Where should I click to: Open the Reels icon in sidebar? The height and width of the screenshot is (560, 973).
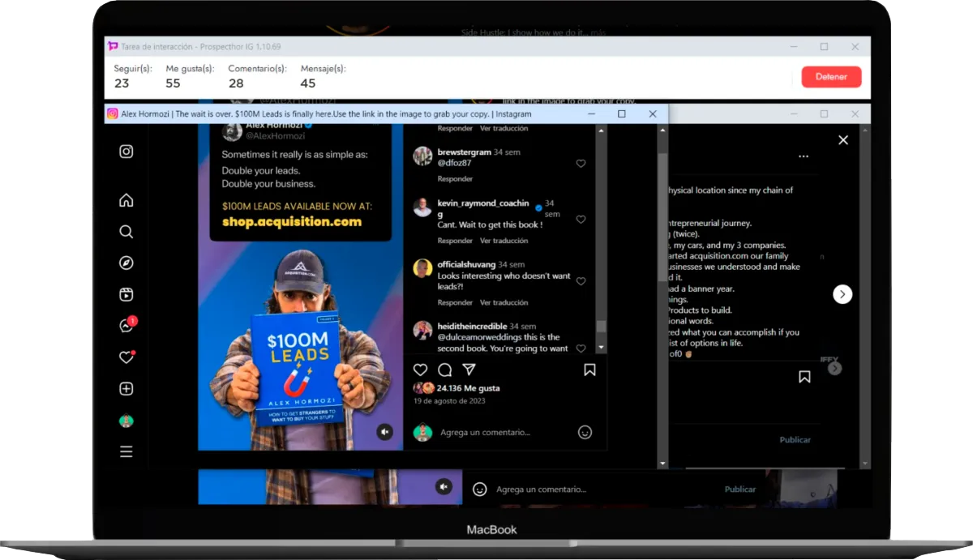click(x=126, y=295)
